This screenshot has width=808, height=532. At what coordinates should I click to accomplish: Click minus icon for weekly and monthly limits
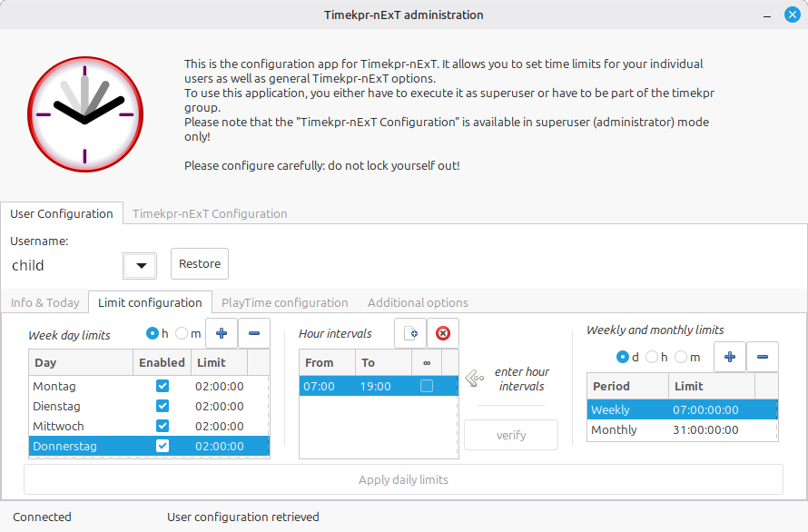point(762,357)
